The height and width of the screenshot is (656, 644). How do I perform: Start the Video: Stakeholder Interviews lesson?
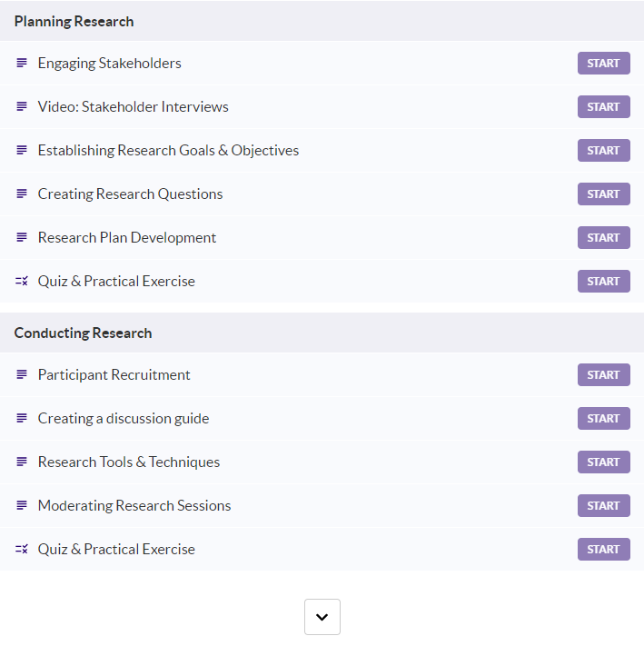pos(603,106)
